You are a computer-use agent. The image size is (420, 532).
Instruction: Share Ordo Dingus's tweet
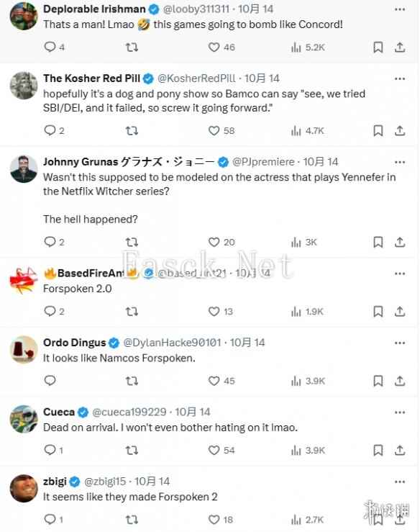pos(400,381)
